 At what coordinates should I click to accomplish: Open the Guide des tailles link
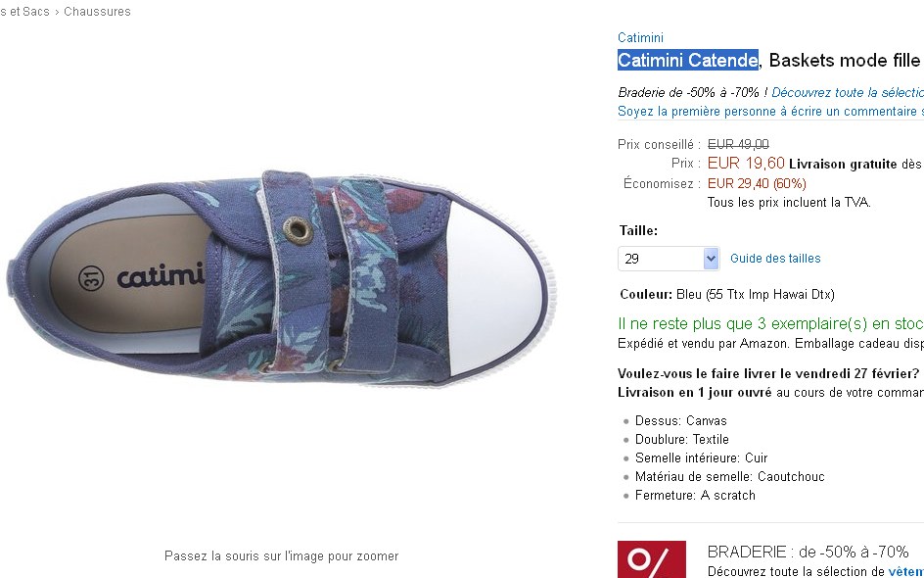coord(775,259)
